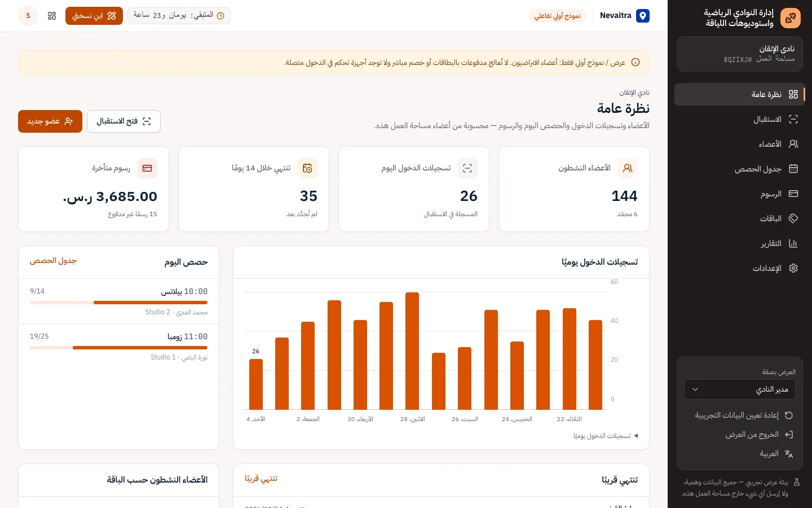The height and width of the screenshot is (508, 812).
Task: Click the 144 active members value
Action: point(624,196)
